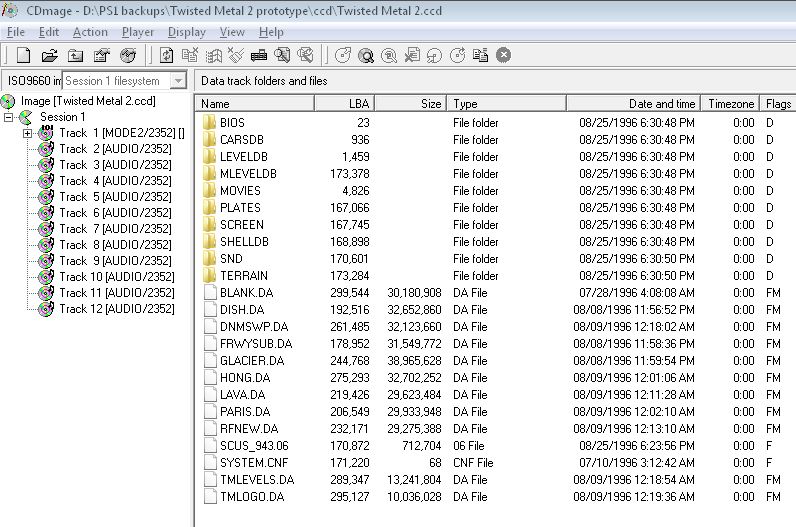Image resolution: width=796 pixels, height=527 pixels.
Task: Open the Help menu
Action: [271, 32]
